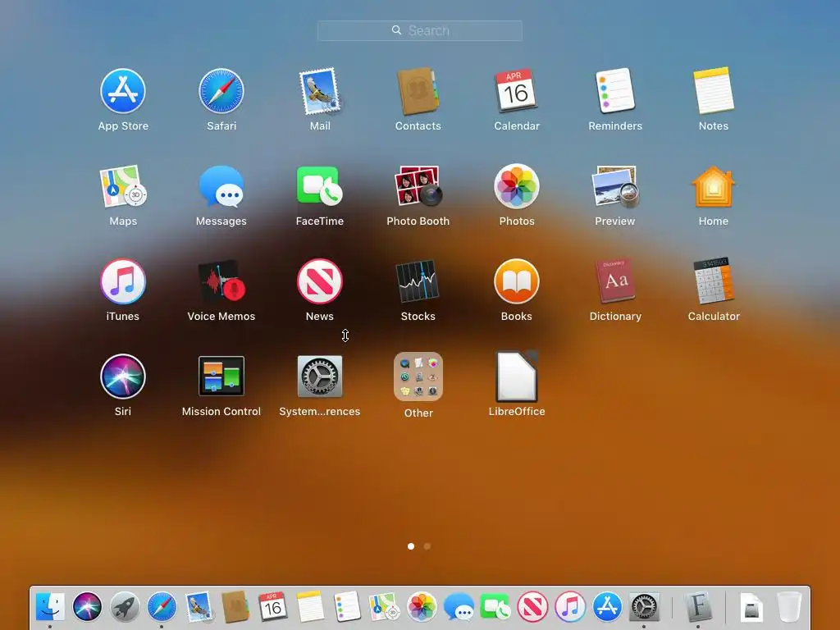Open App Store from Launchpad grid
This screenshot has width=840, height=630.
(123, 91)
